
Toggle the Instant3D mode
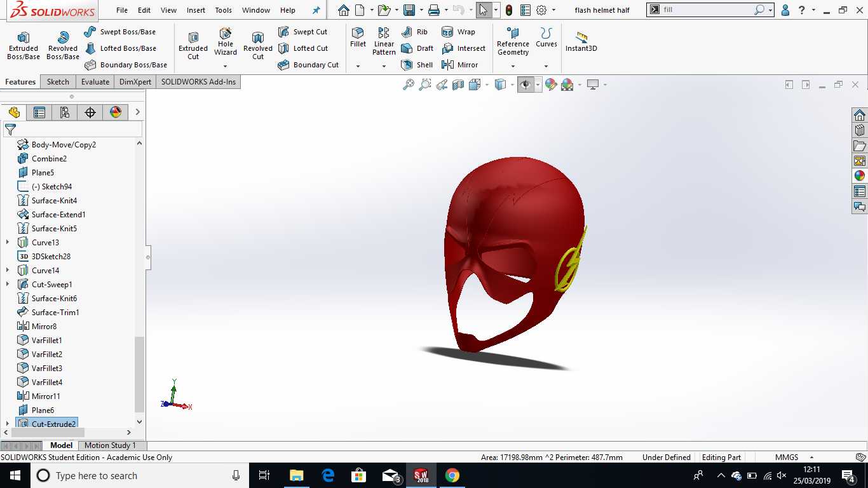coord(581,42)
